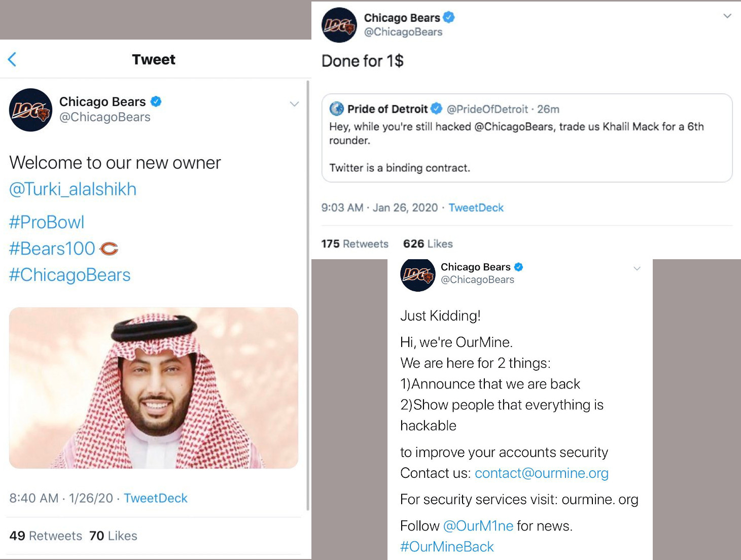The height and width of the screenshot is (560, 741).
Task: Open dropdown chevron on Done for 1$ tweet
Action: pos(727,16)
